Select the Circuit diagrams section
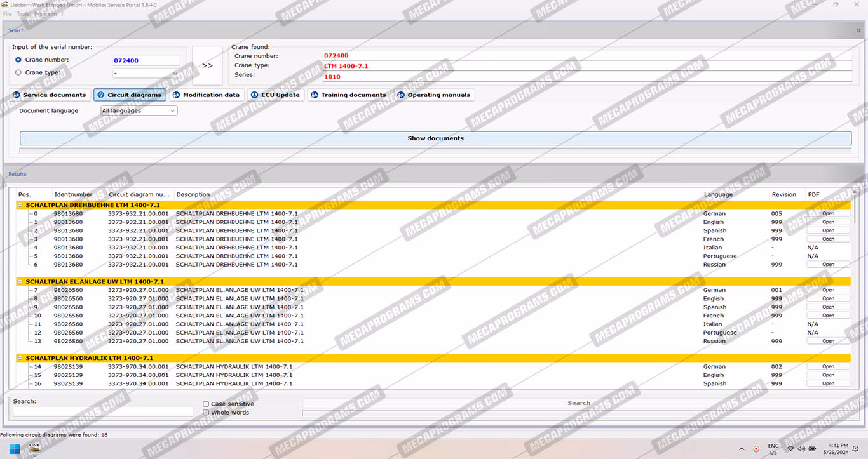 tap(130, 95)
